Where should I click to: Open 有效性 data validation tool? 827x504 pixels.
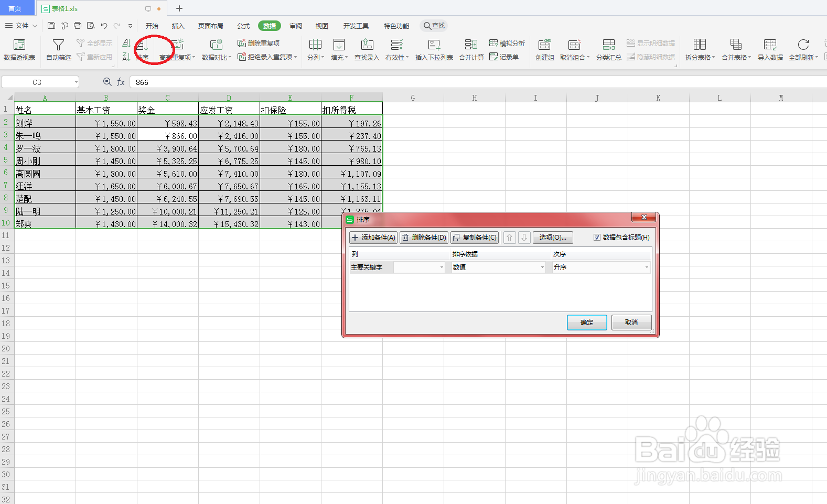[397, 50]
